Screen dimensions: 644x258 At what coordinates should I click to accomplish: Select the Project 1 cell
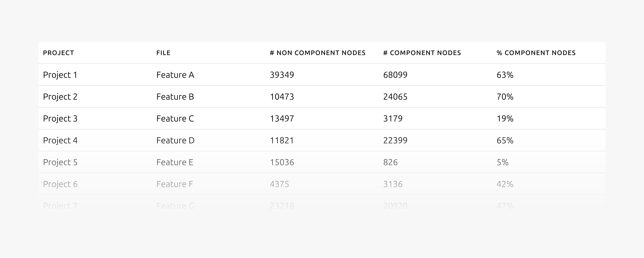click(60, 75)
